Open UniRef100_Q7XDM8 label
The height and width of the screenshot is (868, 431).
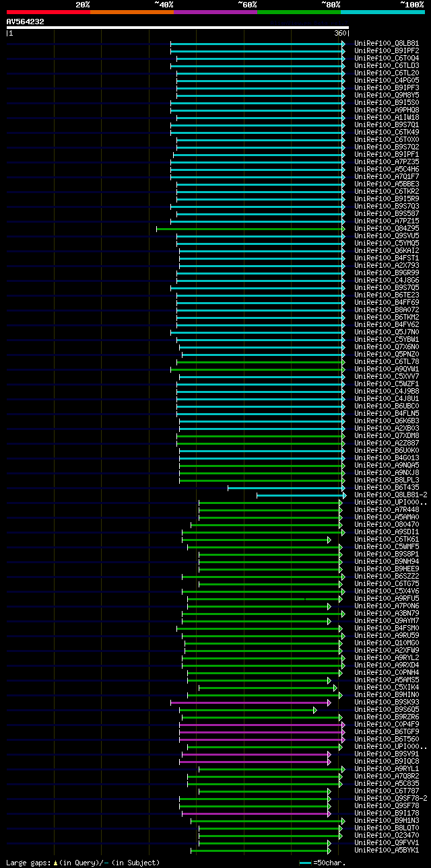point(387,436)
